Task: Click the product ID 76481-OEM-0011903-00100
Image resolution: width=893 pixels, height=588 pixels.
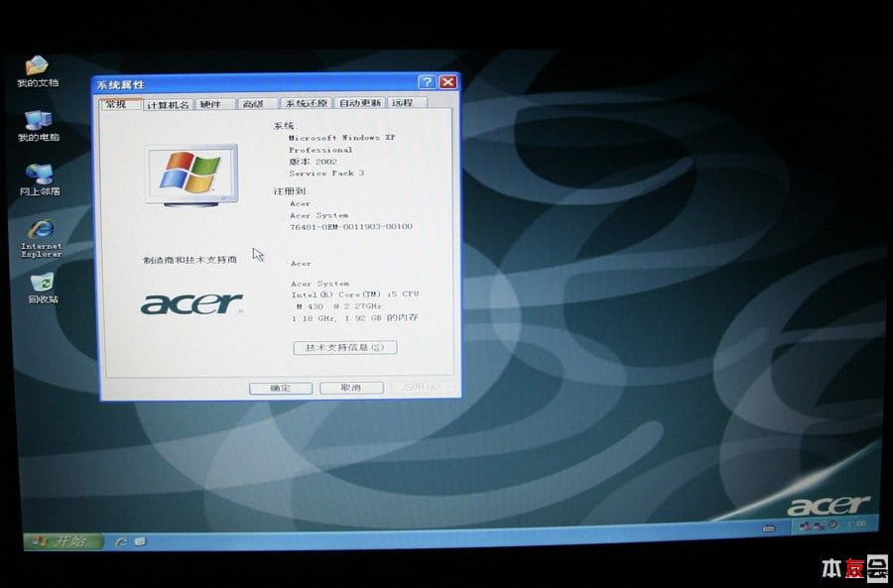Action: pos(351,226)
